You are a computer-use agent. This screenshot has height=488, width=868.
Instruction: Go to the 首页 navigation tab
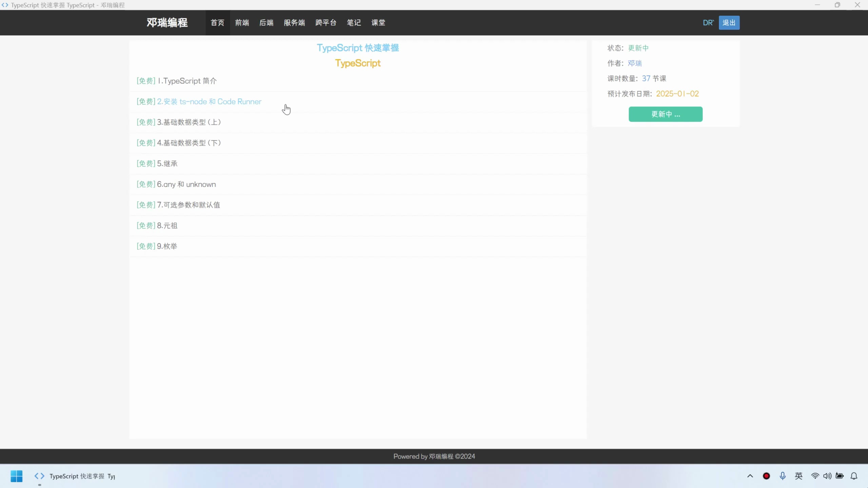(217, 23)
